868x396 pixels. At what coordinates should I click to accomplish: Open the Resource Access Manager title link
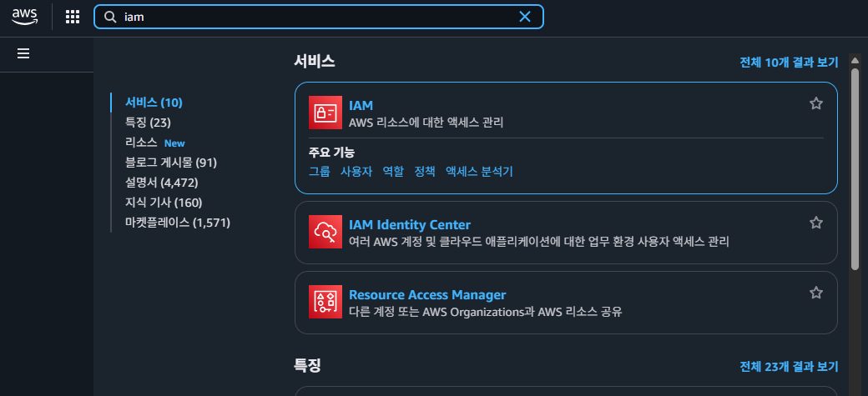(x=427, y=294)
